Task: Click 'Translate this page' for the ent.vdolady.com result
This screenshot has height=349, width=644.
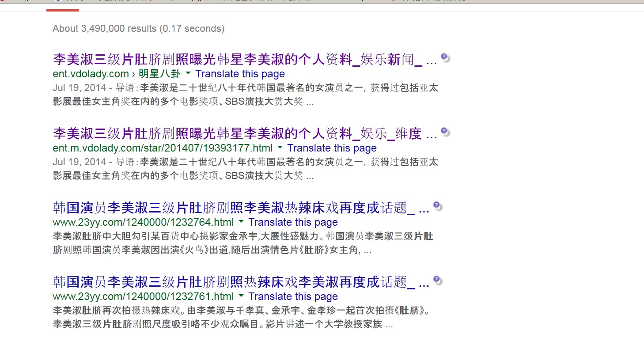Action: (x=240, y=74)
